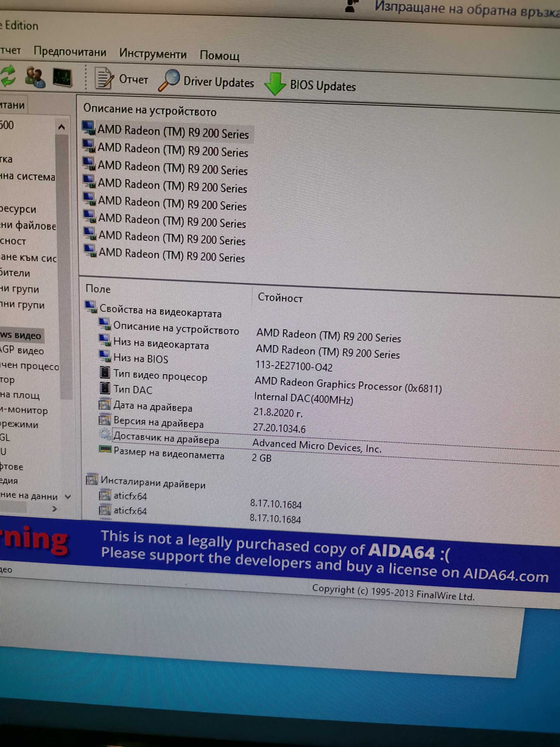
Task: Click the Описание на устройството list header
Action: click(150, 110)
